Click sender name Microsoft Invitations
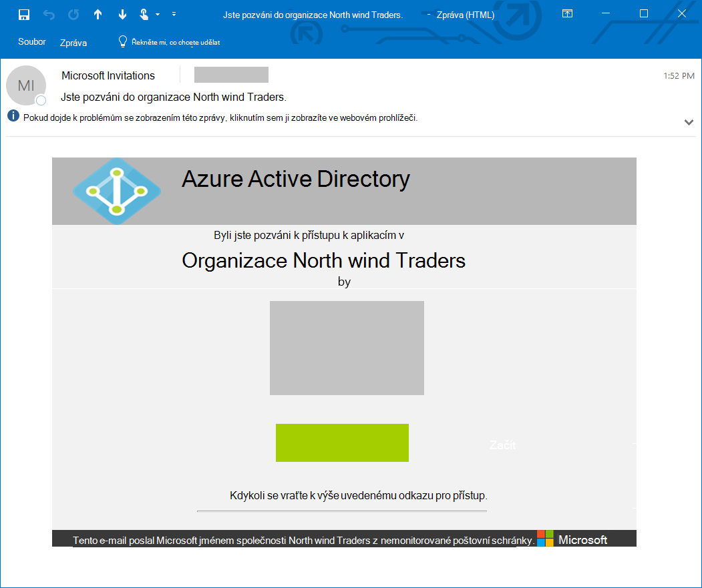 [108, 75]
